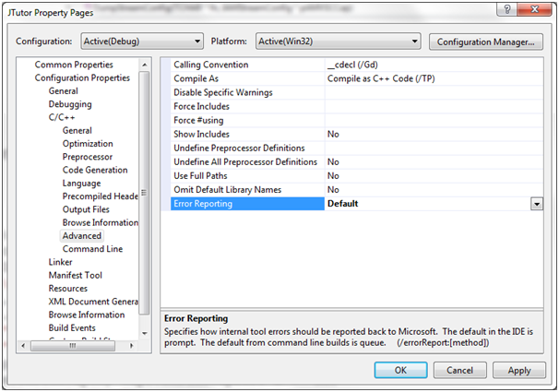
Task: Open the Command Line page
Action: (x=92, y=249)
